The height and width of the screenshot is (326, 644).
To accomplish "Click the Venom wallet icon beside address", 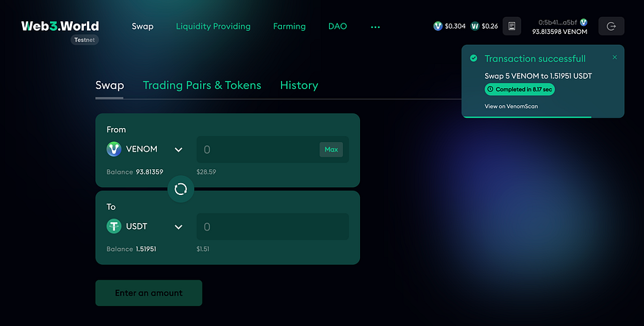I will click(583, 22).
